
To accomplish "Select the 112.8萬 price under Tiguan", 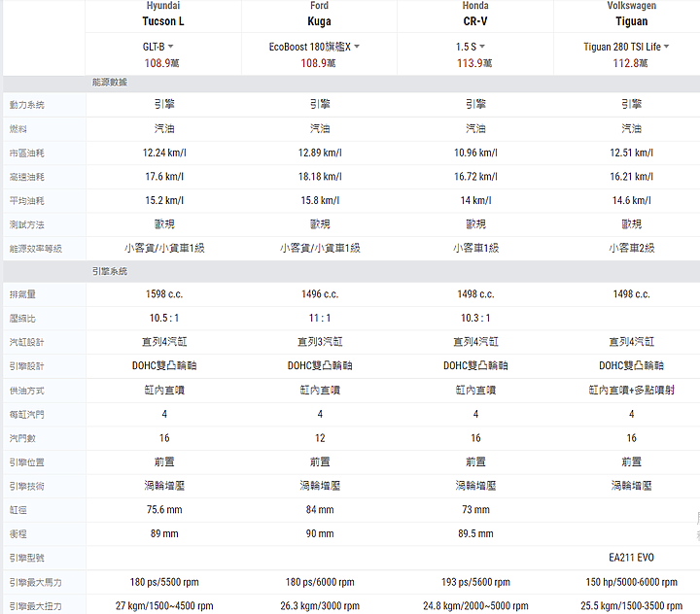I will 630,63.
